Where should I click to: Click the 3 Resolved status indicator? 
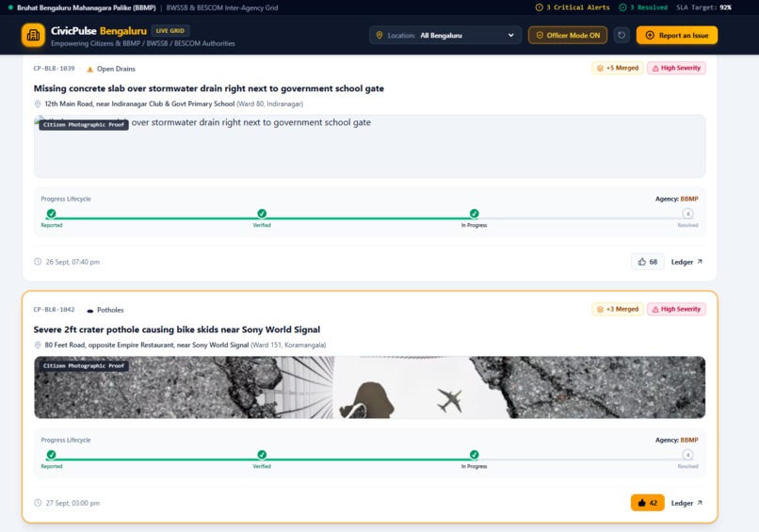643,8
